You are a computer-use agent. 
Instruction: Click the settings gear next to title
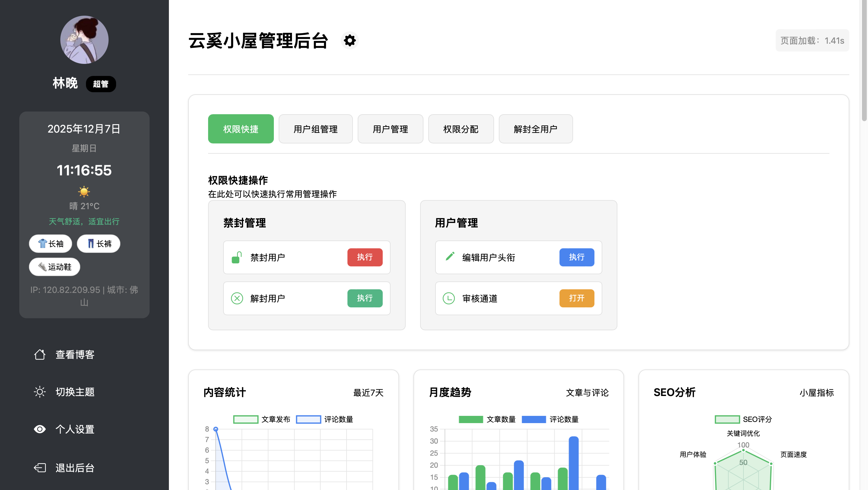click(x=350, y=40)
